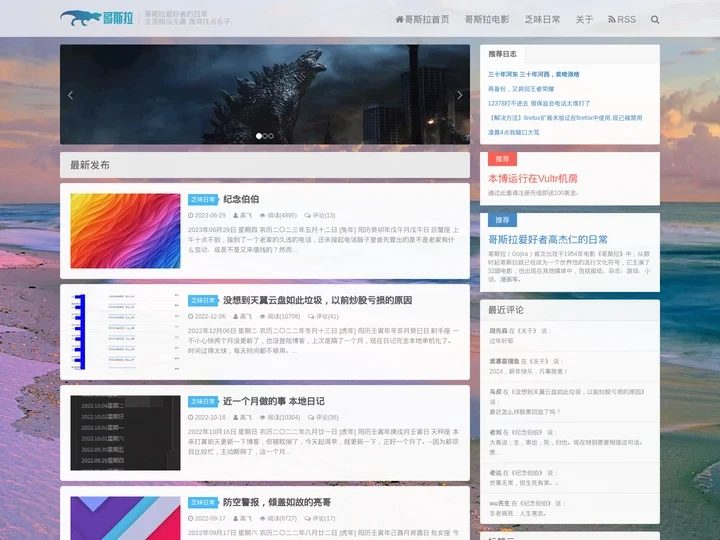
Task: Open post 近一个月做的事 本地日记
Action: (274, 401)
